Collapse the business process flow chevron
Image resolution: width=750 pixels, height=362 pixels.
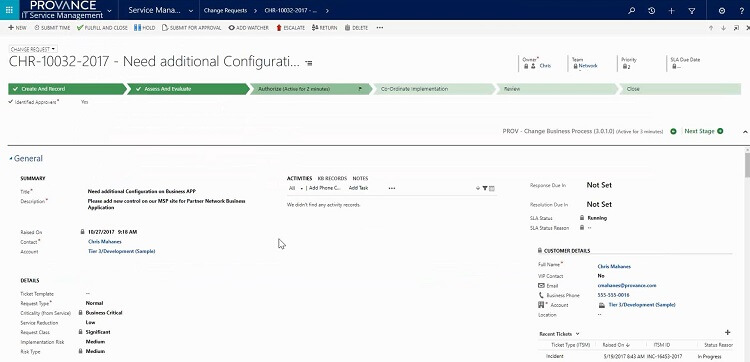pos(745,132)
